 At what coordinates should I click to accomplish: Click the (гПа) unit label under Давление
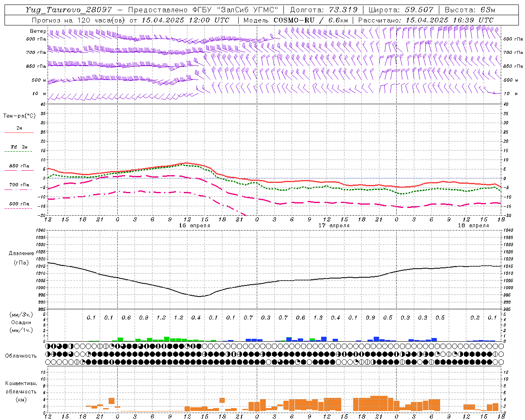(x=21, y=263)
